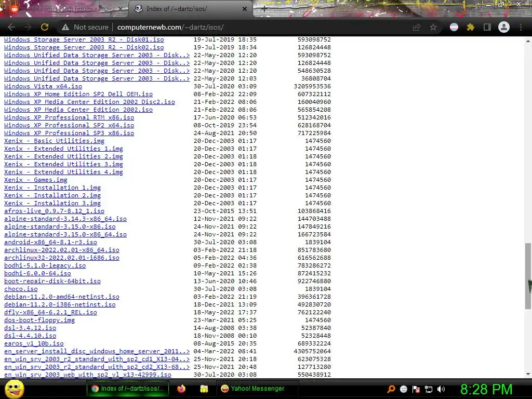Viewport: 532px width, 399px height.
Task: Open archlinux-2022.02.01-x86_64.iso link
Action: click(x=62, y=250)
